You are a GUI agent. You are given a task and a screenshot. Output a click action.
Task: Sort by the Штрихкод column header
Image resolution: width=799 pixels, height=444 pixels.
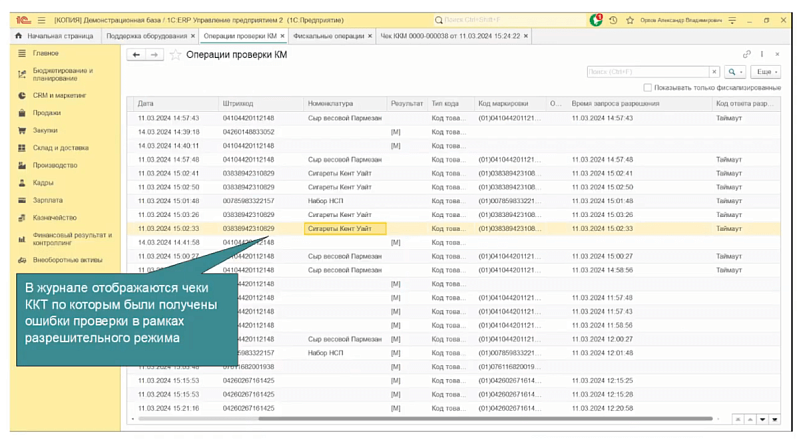click(261, 103)
